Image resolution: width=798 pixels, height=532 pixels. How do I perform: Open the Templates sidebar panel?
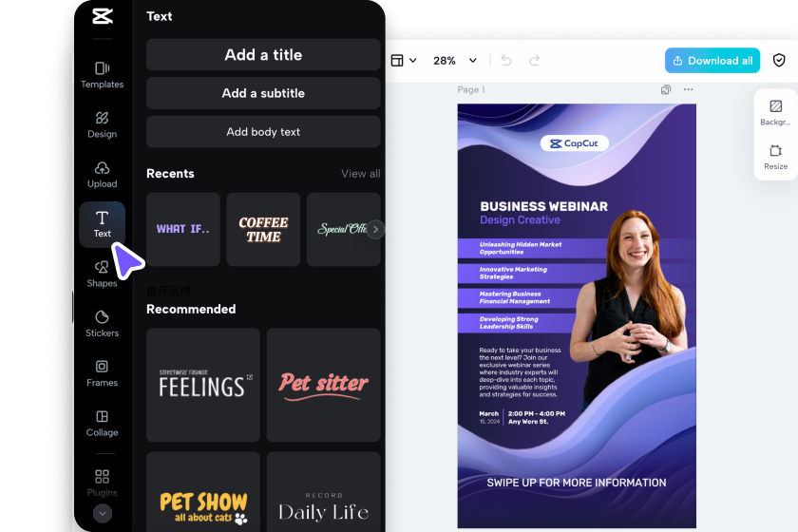coord(102,75)
